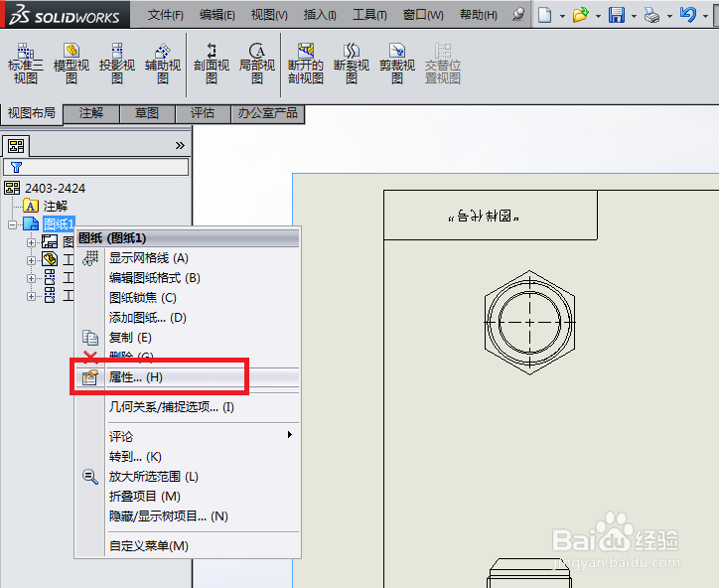Click the 放大所选范围 magnifier icon
The image size is (719, 588).
pos(90,477)
